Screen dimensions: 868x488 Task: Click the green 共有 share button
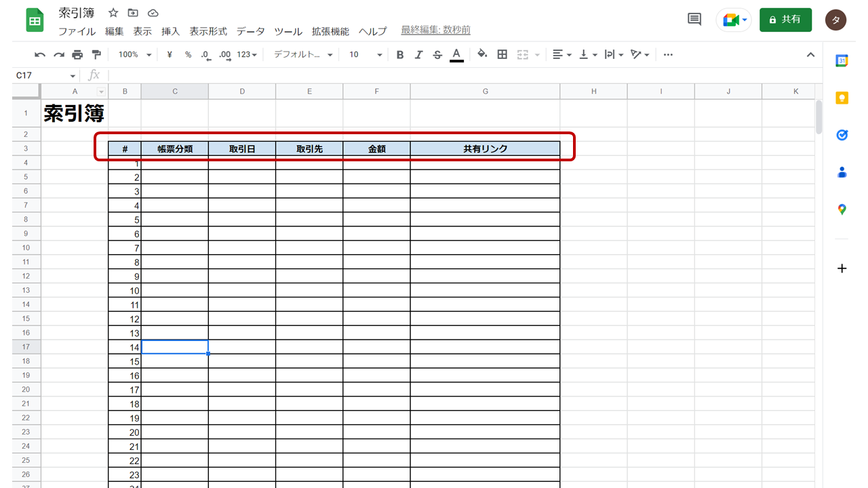(x=785, y=20)
